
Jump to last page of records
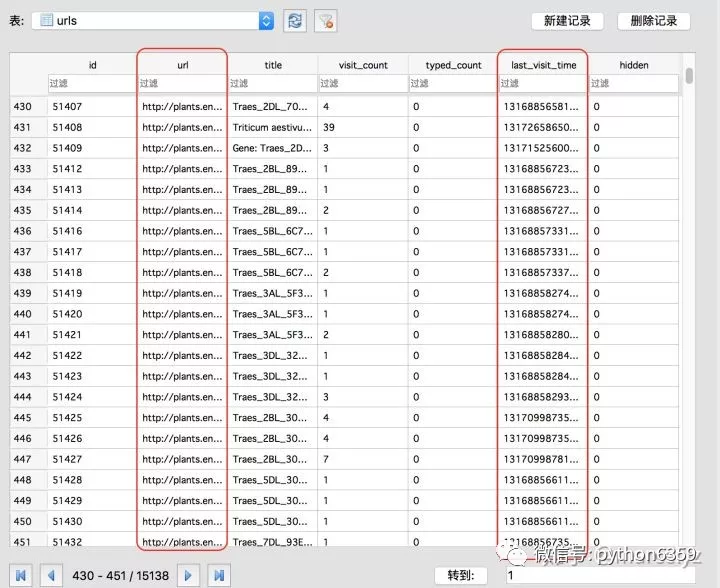tap(219, 575)
